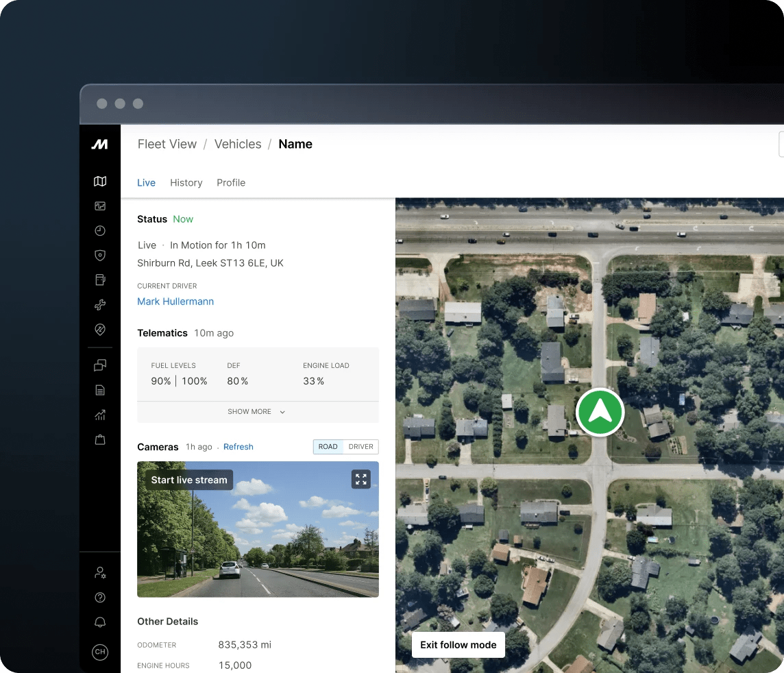
Task: Select the dashcam panel icon in the sidebar
Action: 100,206
